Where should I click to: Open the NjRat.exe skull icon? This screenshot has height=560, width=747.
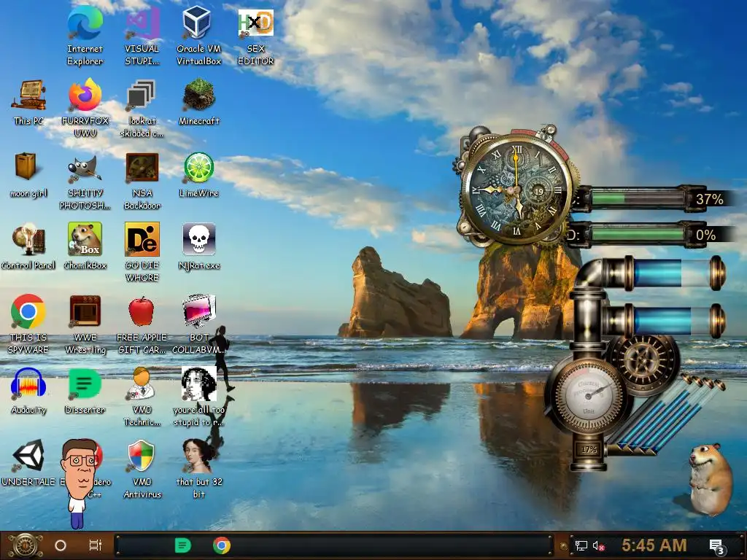(x=198, y=239)
